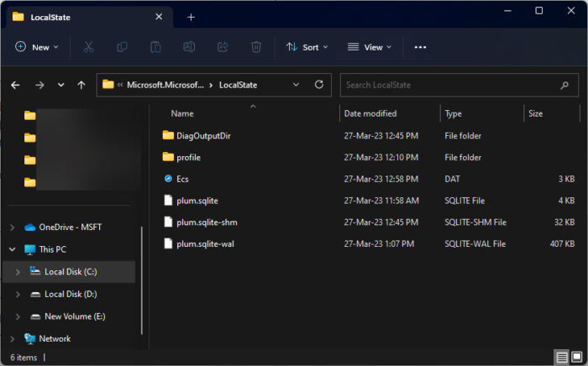Close the LocalState tab
The height and width of the screenshot is (366, 588).
click(x=159, y=17)
